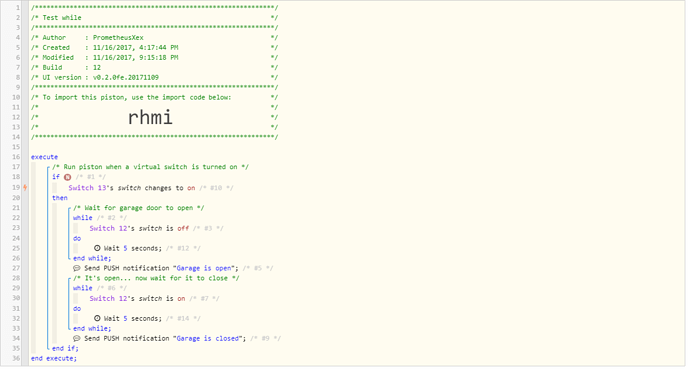Image resolution: width=690 pixels, height=371 pixels.
Task: Click Switch 12's switch is off condition
Action: (x=139, y=228)
